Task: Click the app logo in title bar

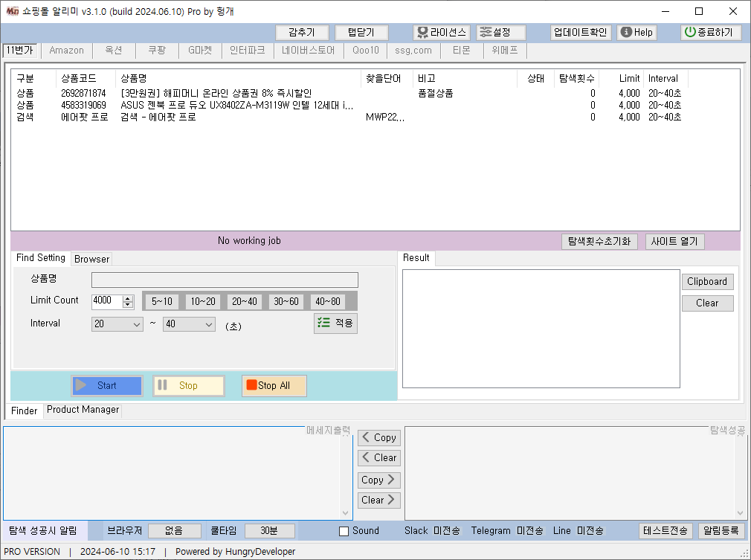Action: [x=13, y=11]
